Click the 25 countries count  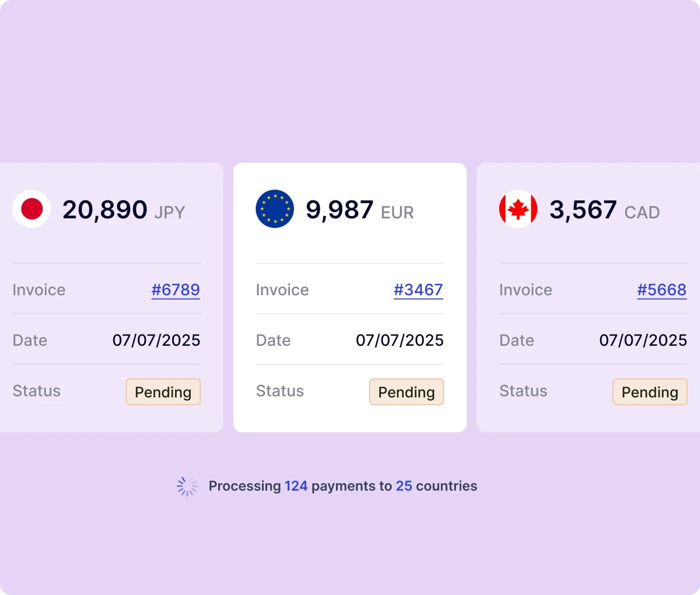[x=404, y=486]
